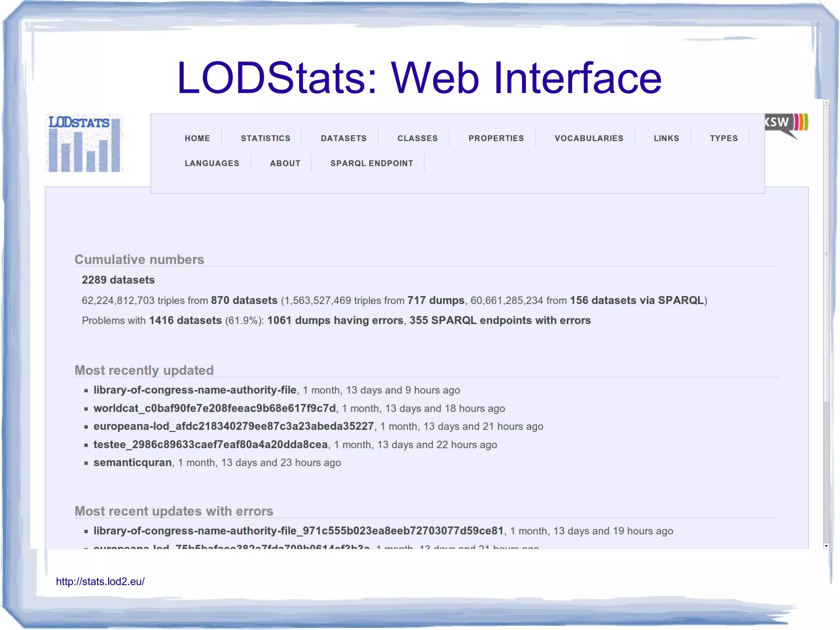The image size is (840, 630).
Task: Click the scrollbar down arrow
Action: click(826, 546)
